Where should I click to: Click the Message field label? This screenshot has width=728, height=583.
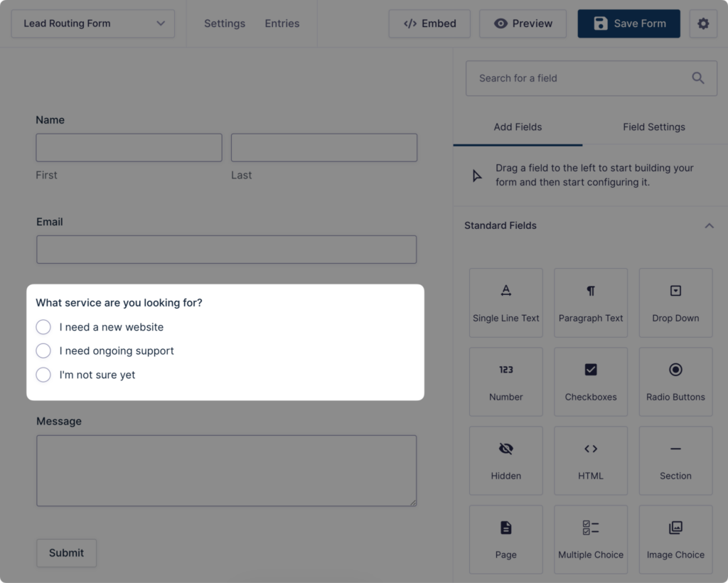[x=59, y=421]
